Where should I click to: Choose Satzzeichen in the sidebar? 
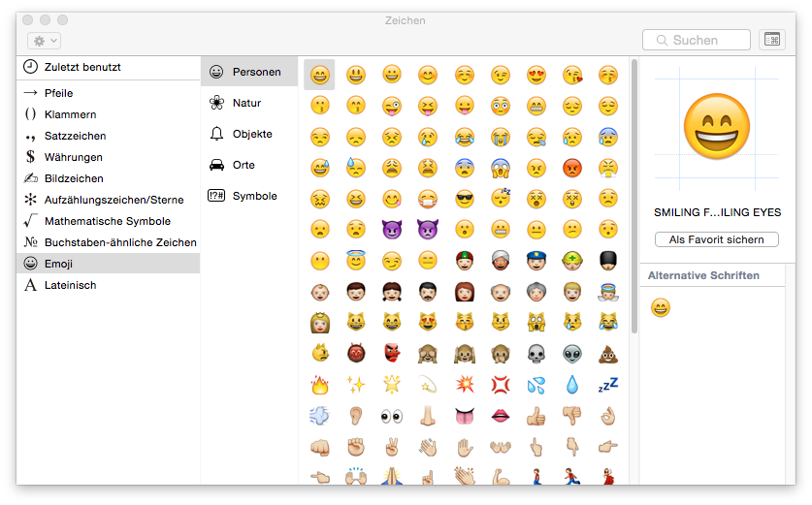pyautogui.click(x=109, y=136)
